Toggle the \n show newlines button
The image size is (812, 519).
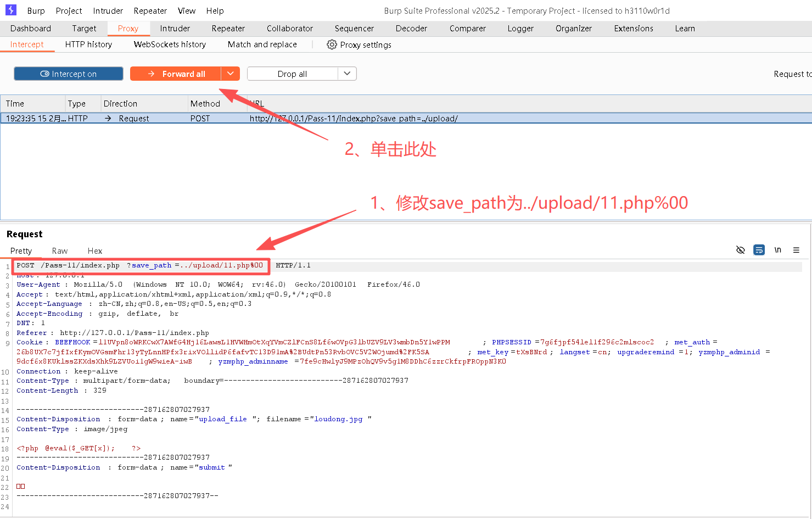click(777, 250)
